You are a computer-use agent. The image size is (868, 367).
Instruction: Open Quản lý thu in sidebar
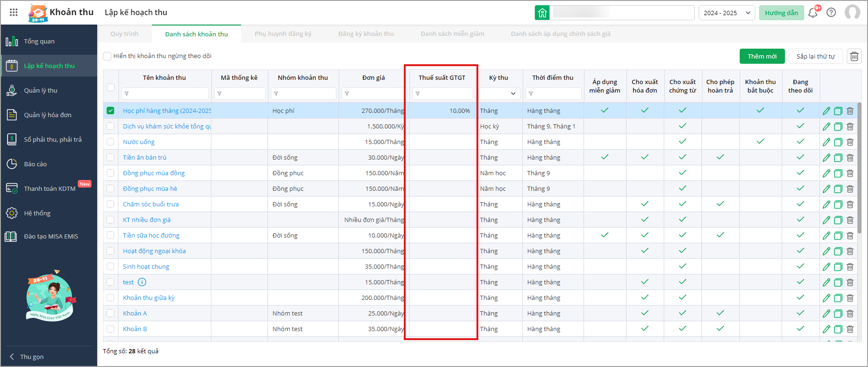click(x=49, y=90)
